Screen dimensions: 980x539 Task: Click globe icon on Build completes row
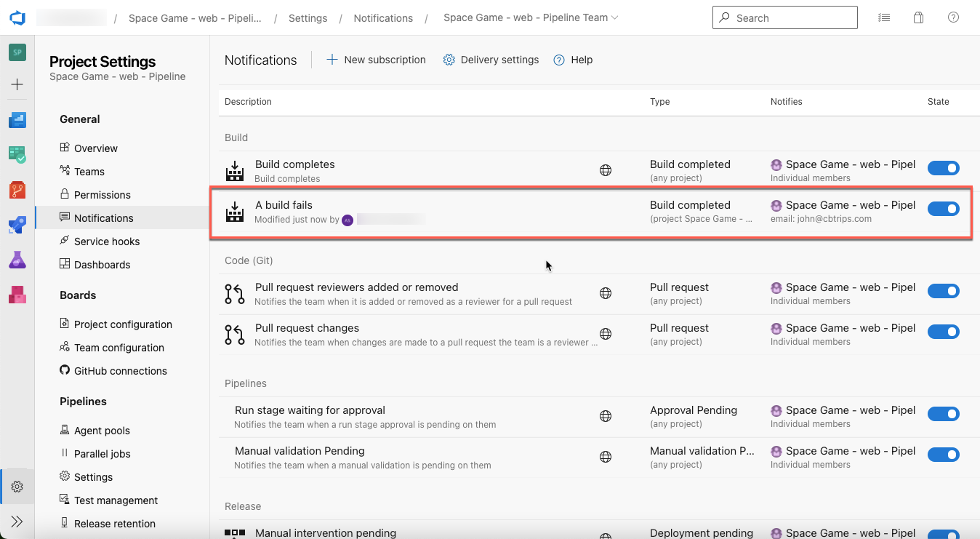click(x=605, y=170)
